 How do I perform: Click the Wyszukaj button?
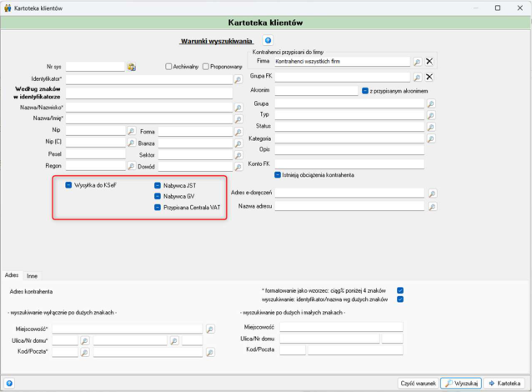tap(461, 383)
